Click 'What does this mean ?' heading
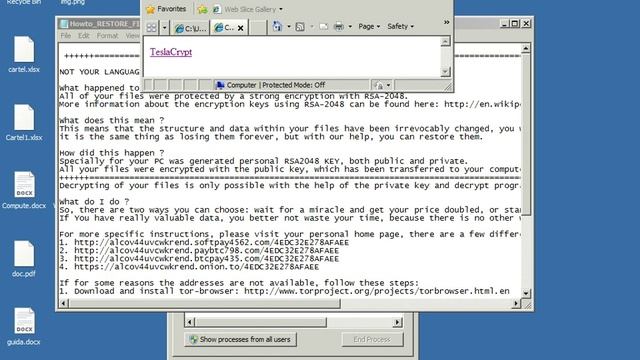640x360 pixels. point(112,120)
